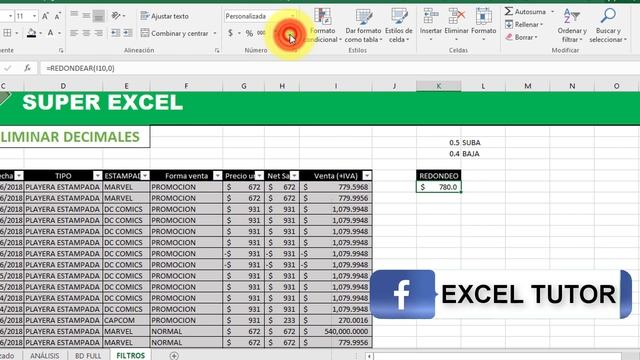Open Dar formato como tabla gallery

click(363, 25)
